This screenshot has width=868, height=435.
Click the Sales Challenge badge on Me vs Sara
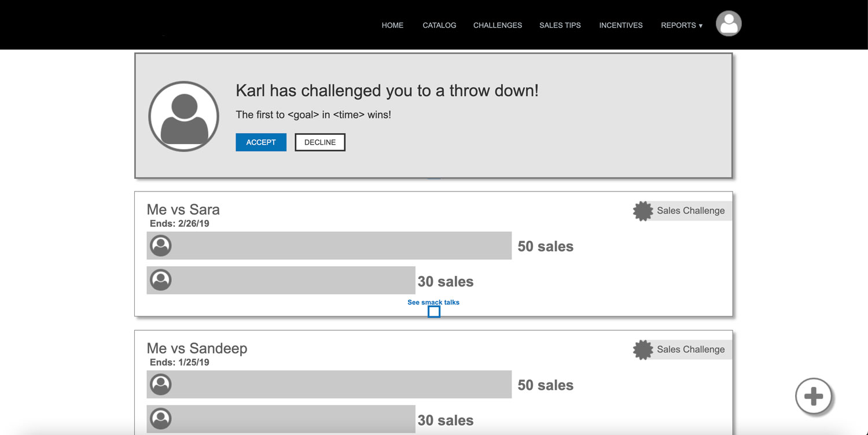pyautogui.click(x=642, y=211)
